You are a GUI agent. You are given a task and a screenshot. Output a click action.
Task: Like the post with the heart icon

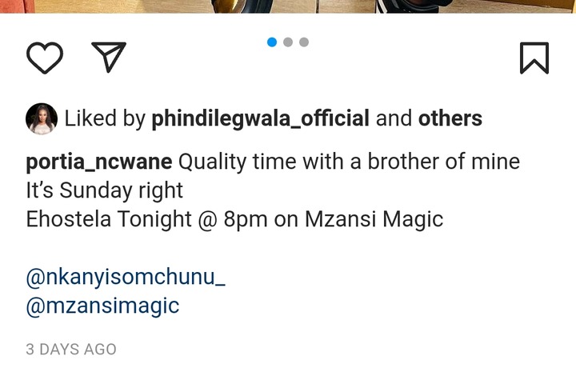coord(45,58)
